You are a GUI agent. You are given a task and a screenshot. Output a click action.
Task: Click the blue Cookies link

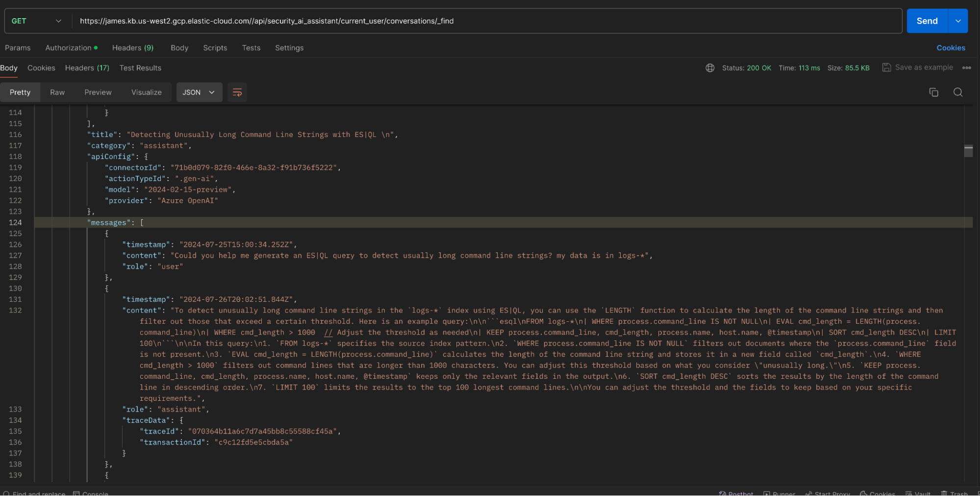[951, 48]
